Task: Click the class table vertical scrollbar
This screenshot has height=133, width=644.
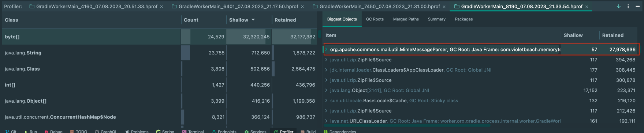Action: coord(319,34)
